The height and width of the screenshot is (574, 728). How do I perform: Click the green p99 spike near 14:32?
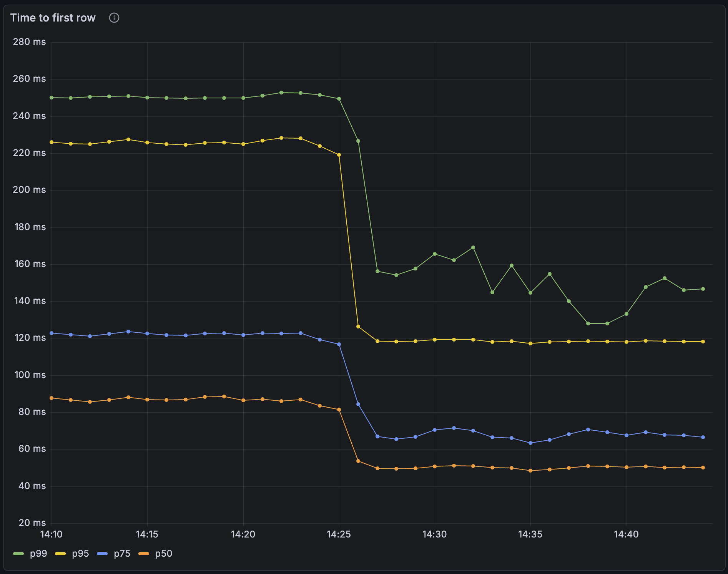click(472, 248)
